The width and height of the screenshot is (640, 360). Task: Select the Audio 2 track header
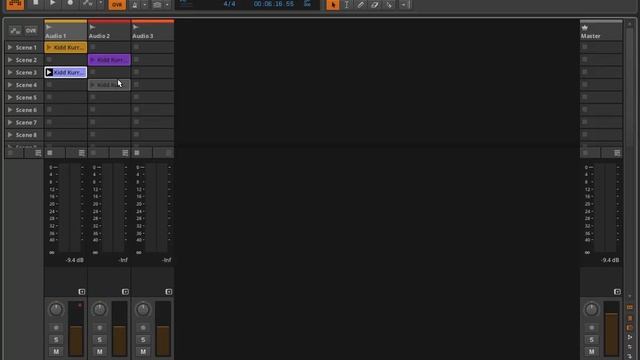pyautogui.click(x=109, y=31)
